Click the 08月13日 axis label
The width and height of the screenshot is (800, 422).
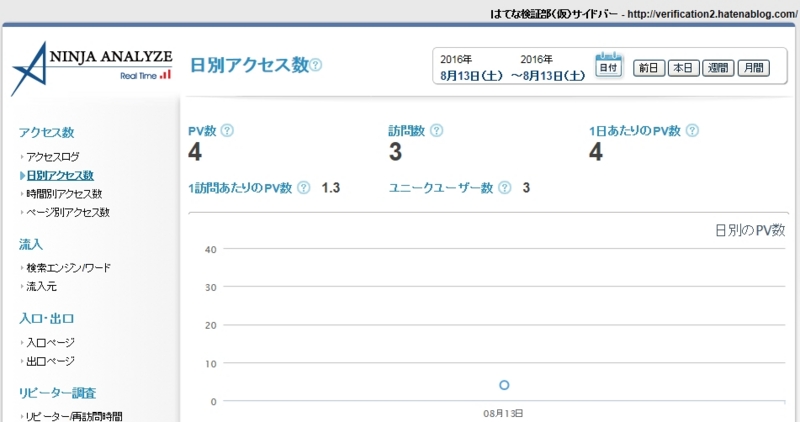(503, 413)
